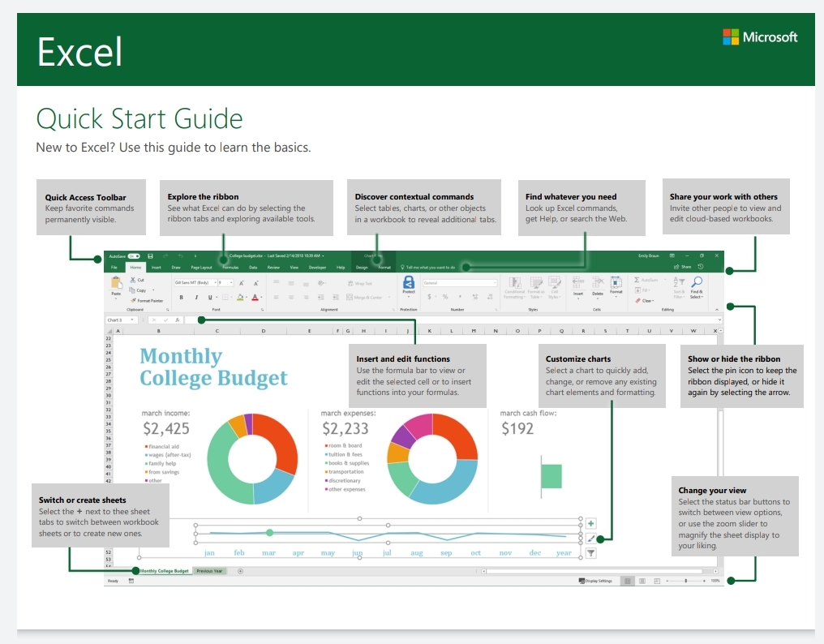Toggle Italic formatting
Viewport: 824px width, 644px height.
tap(196, 297)
